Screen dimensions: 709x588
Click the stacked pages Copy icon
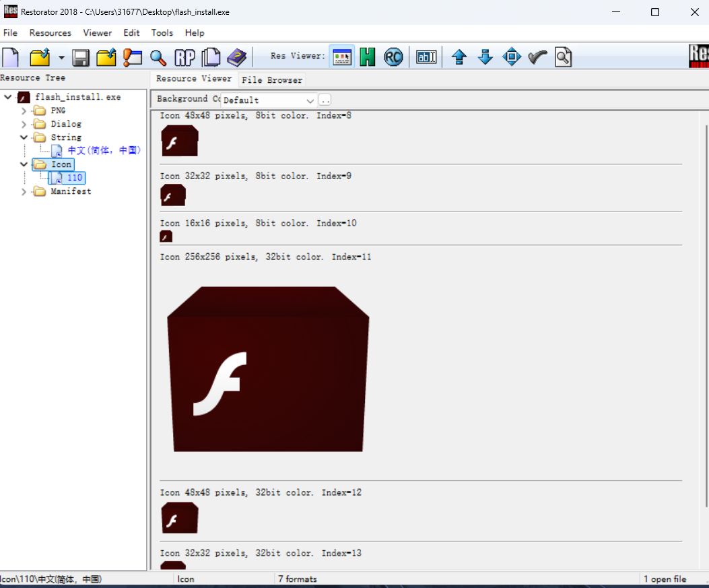211,57
